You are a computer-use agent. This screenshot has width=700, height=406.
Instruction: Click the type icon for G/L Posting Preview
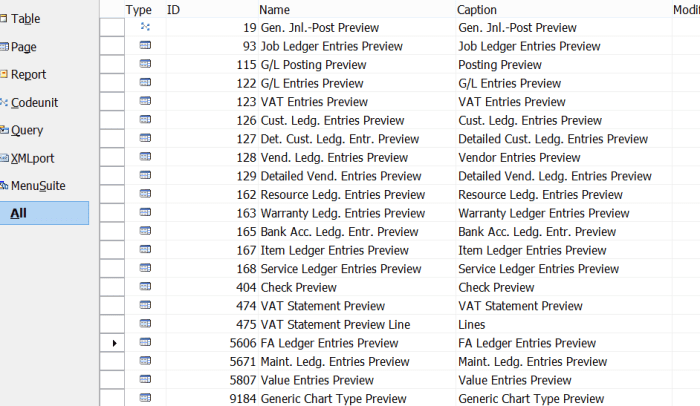coord(145,65)
